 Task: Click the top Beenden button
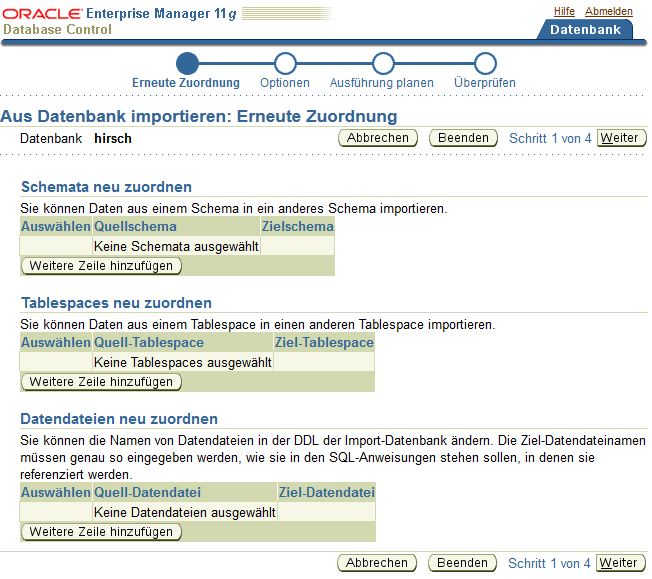click(463, 138)
